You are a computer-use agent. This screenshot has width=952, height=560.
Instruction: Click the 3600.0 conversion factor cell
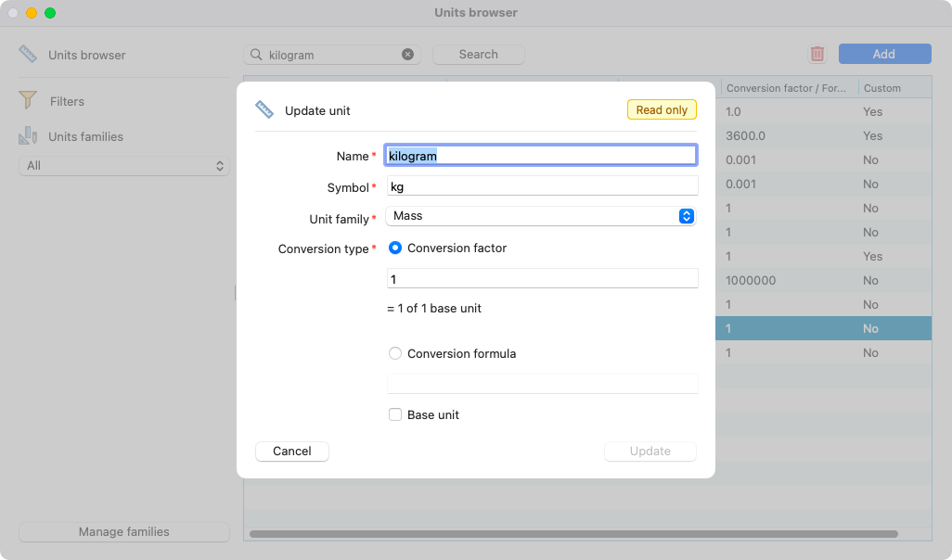745,135
